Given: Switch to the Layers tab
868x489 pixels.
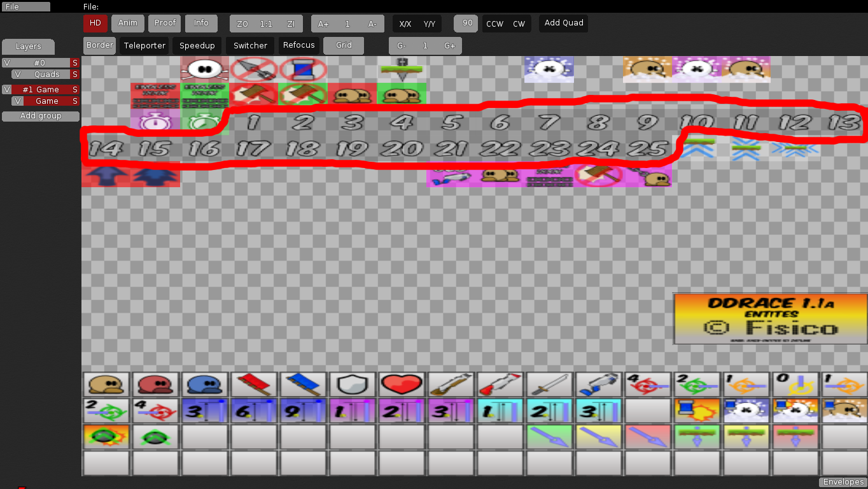Looking at the screenshot, I should click(x=28, y=46).
